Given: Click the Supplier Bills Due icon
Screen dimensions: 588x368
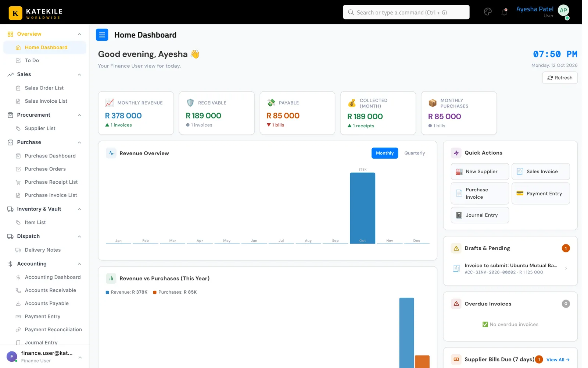Looking at the screenshot, I should (456, 360).
